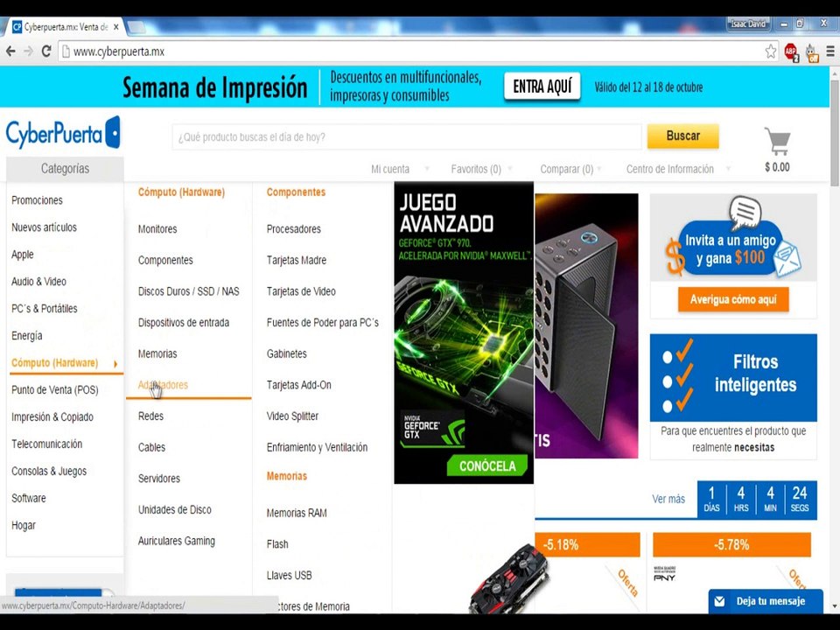Click the CyberPuerta logo
The width and height of the screenshot is (840, 630).
tap(63, 133)
